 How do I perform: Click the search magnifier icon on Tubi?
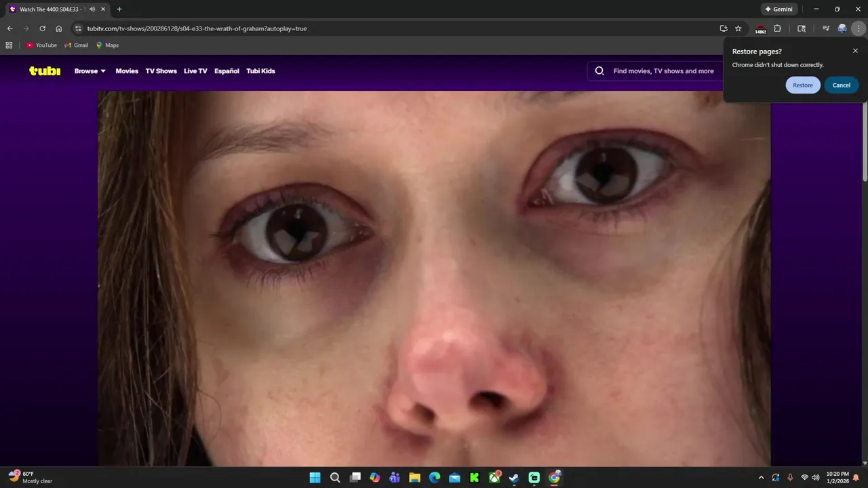tap(599, 71)
